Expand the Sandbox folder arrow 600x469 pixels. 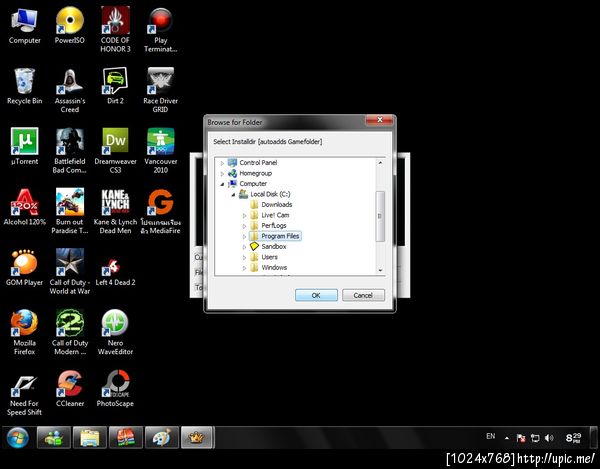pyautogui.click(x=244, y=247)
